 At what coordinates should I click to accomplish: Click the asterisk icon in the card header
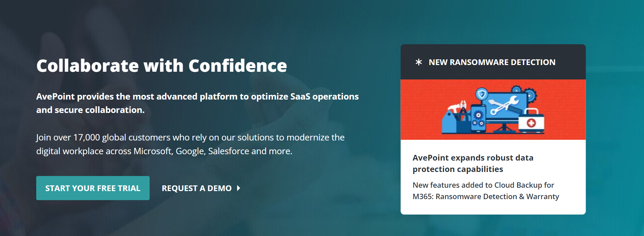coord(419,62)
